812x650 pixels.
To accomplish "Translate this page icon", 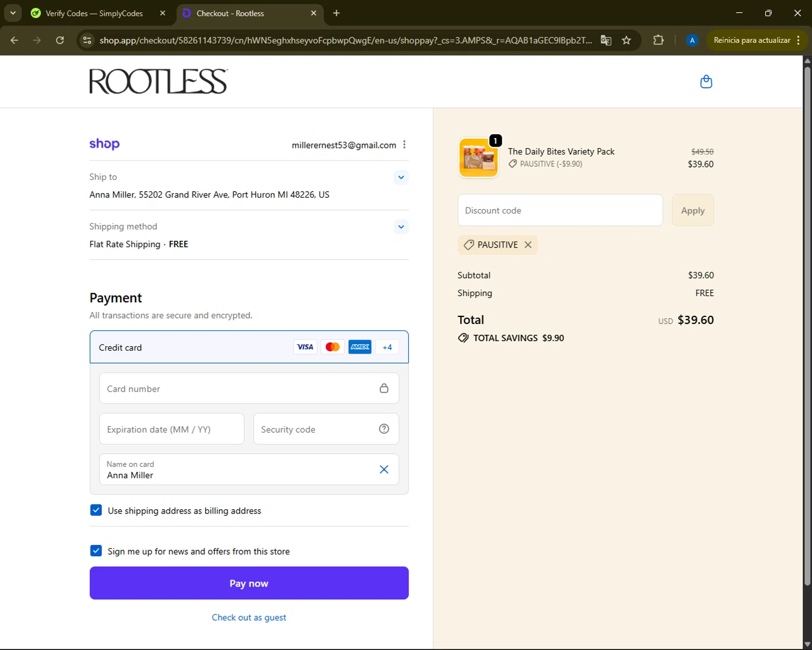I will 606,40.
